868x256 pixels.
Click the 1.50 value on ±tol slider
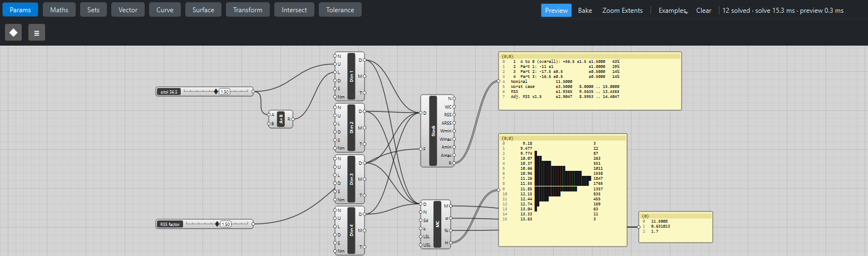pos(224,91)
